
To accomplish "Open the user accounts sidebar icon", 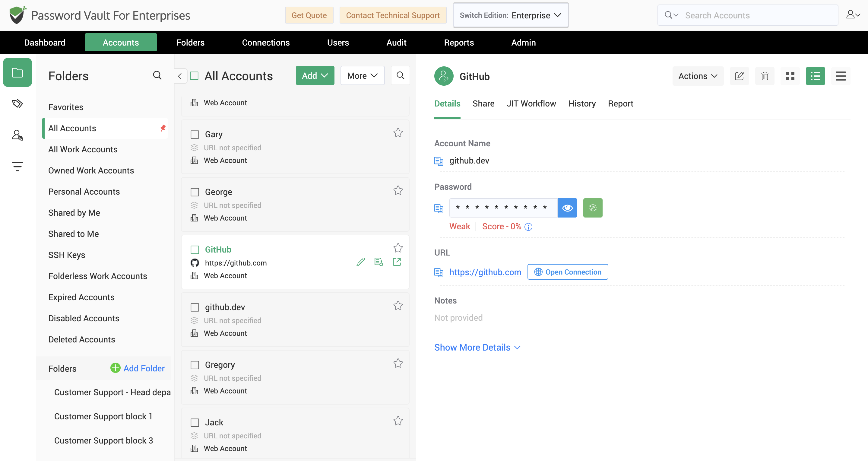I will [17, 135].
